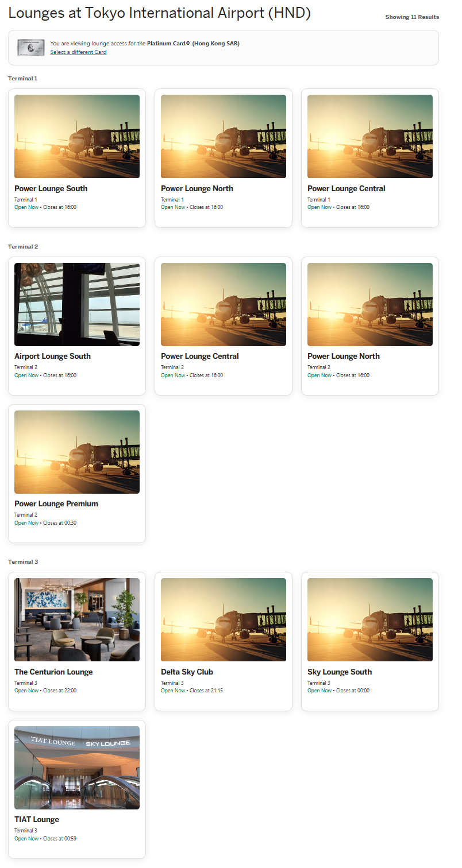This screenshot has height=868, width=462.
Task: Open Power Lounge Premium thumbnail photo
Action: pyautogui.click(x=77, y=452)
